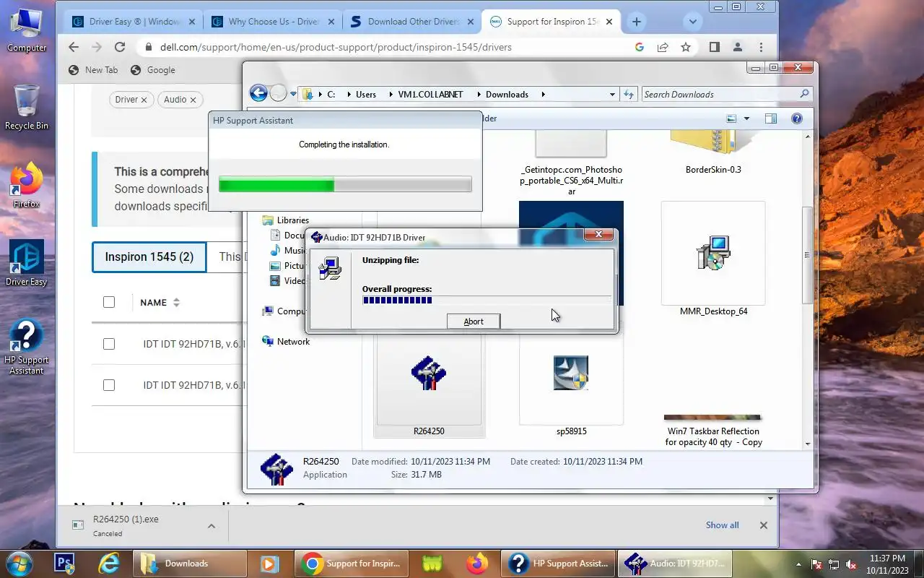Sort the table by the NAME column
924x578 pixels.
[x=160, y=302]
